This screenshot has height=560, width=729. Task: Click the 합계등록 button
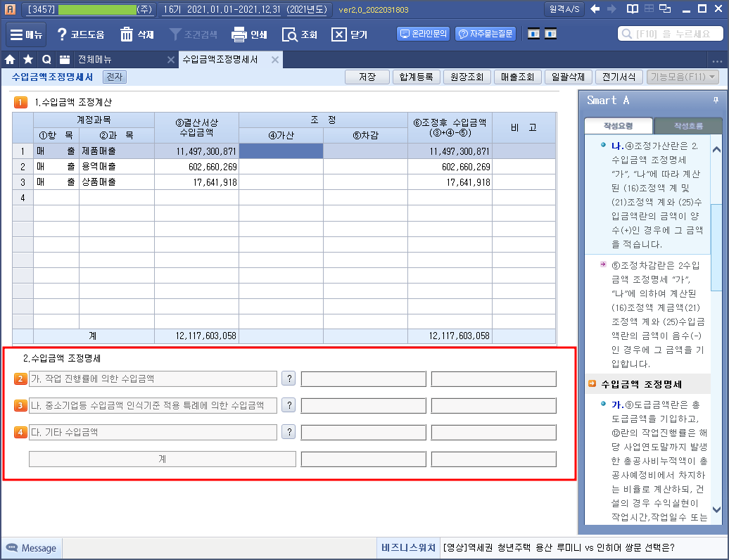click(x=416, y=77)
